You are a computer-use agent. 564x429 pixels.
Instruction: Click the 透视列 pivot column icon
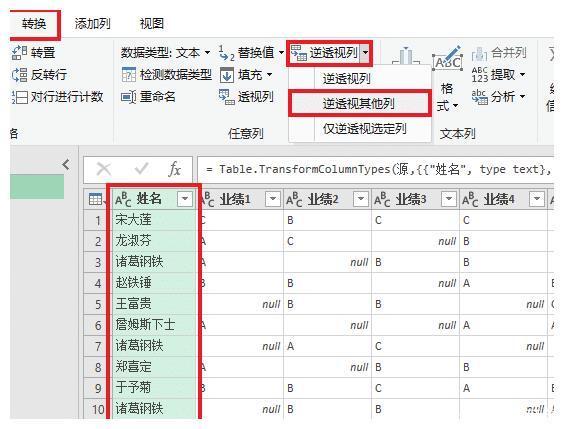[227, 97]
